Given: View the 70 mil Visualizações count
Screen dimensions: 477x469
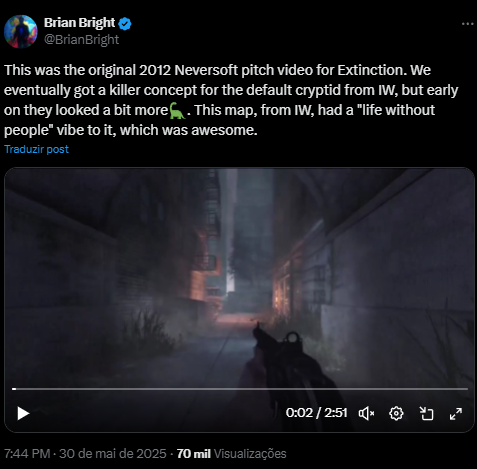Looking at the screenshot, I should click(231, 454).
